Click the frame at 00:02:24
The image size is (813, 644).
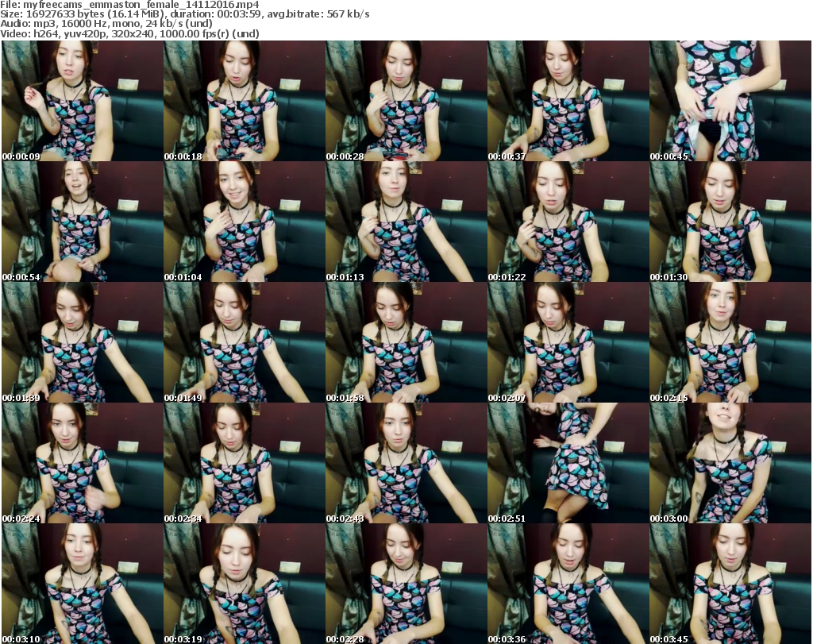pyautogui.click(x=81, y=463)
